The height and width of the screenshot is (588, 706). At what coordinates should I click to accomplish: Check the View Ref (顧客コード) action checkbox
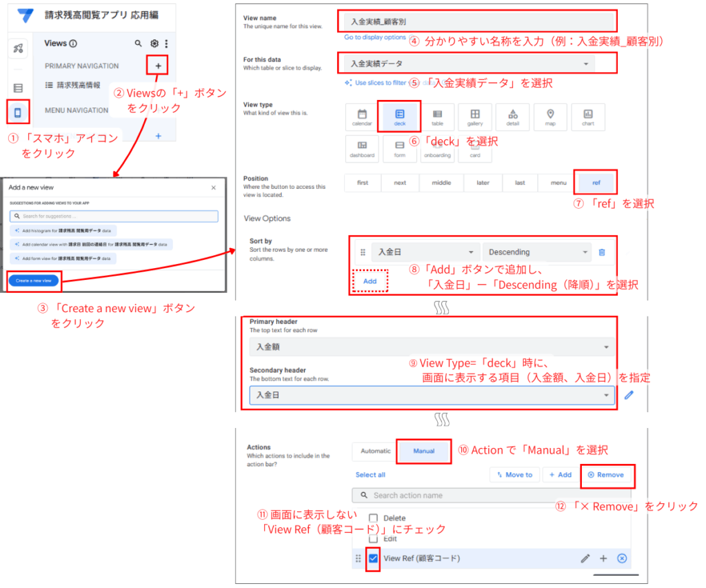tap(373, 559)
